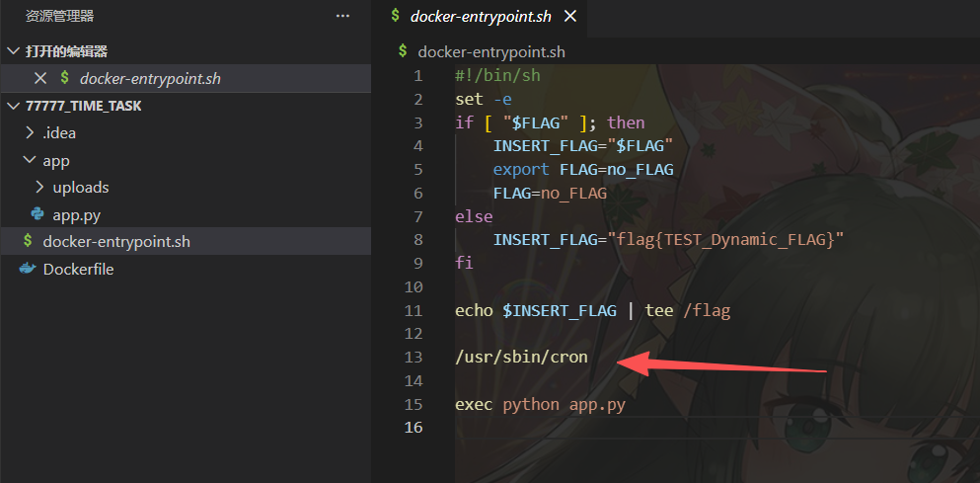Screen dimensions: 980x483
Task: Switch to the docker-entrypoint.sh editor tab
Action: click(x=481, y=16)
